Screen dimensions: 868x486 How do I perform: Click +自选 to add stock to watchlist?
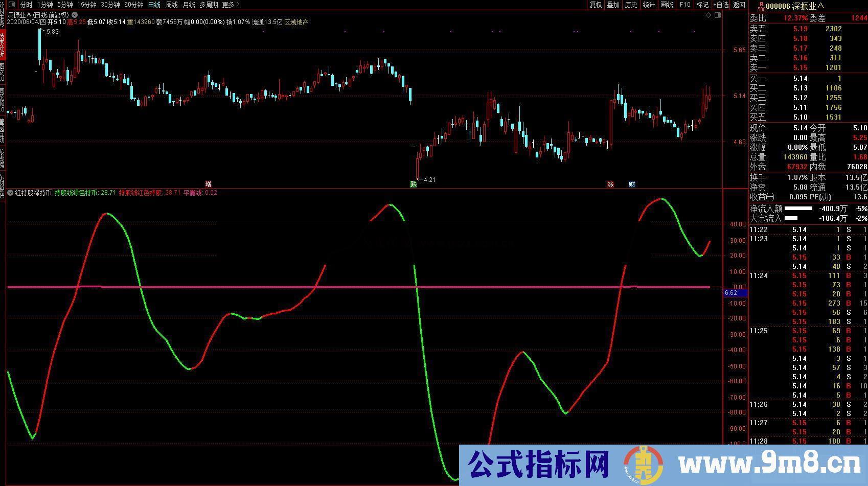click(x=720, y=4)
